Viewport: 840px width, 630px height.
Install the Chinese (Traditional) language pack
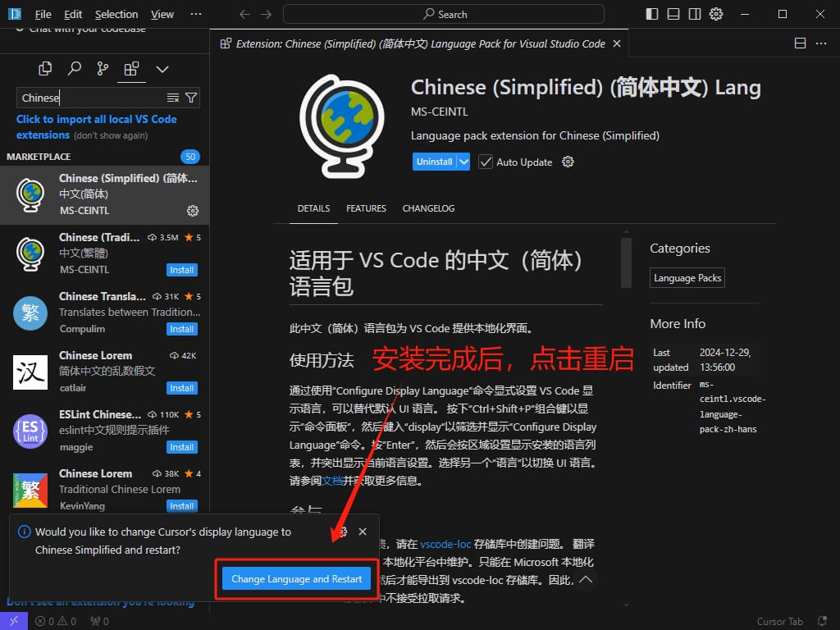(181, 270)
